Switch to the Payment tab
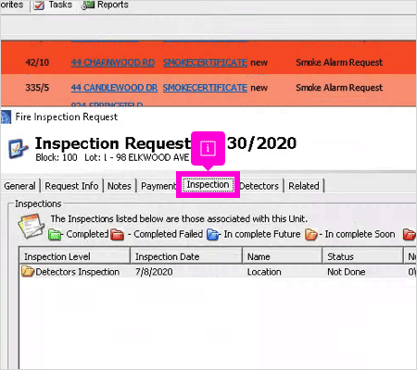 [158, 186]
